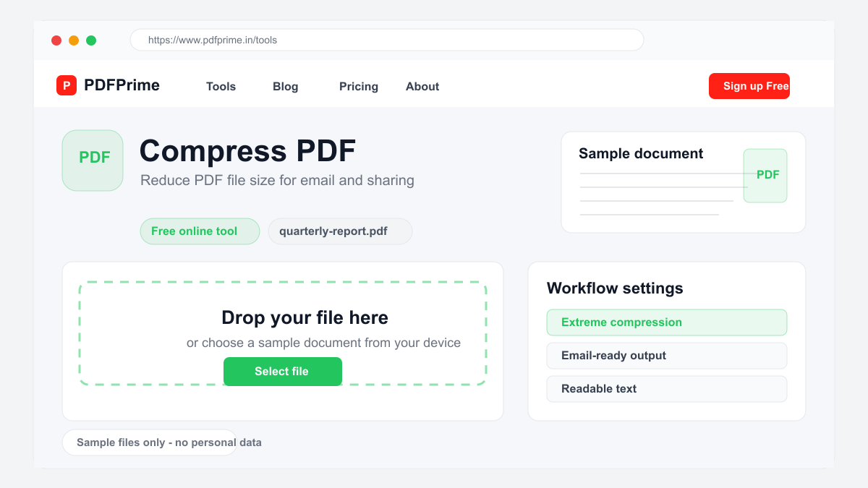Click the orange minimize window dot
Screen dimensions: 868x488
(x=74, y=40)
